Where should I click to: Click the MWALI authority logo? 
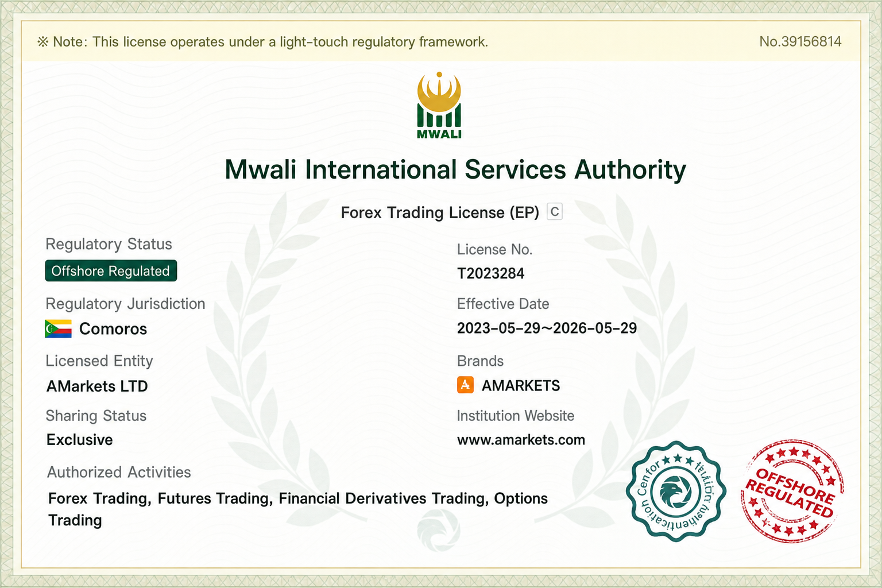439,105
